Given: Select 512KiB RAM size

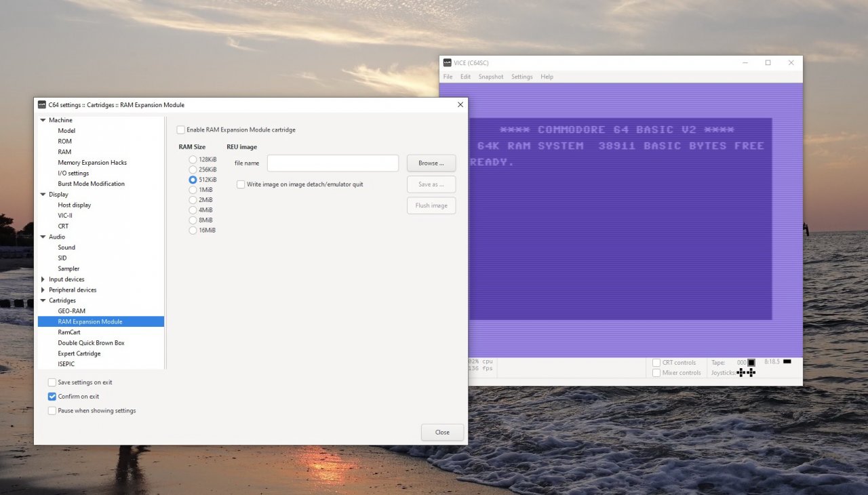Looking at the screenshot, I should [x=193, y=180].
